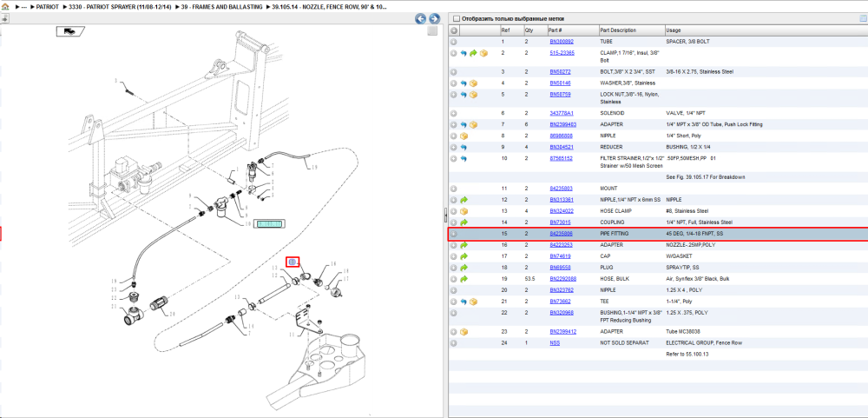The image size is (868, 418).
Task: Click the box icon on LOCK NUT row
Action: [473, 95]
